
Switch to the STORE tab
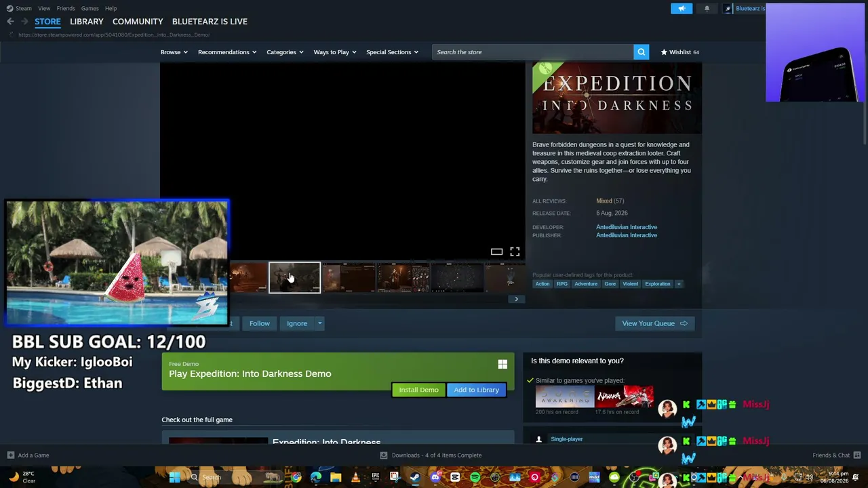point(47,22)
